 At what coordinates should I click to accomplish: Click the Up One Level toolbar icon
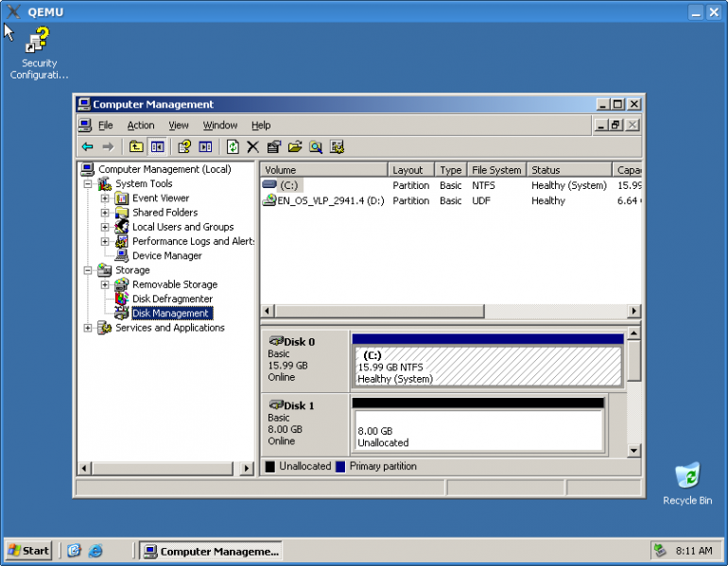point(136,146)
